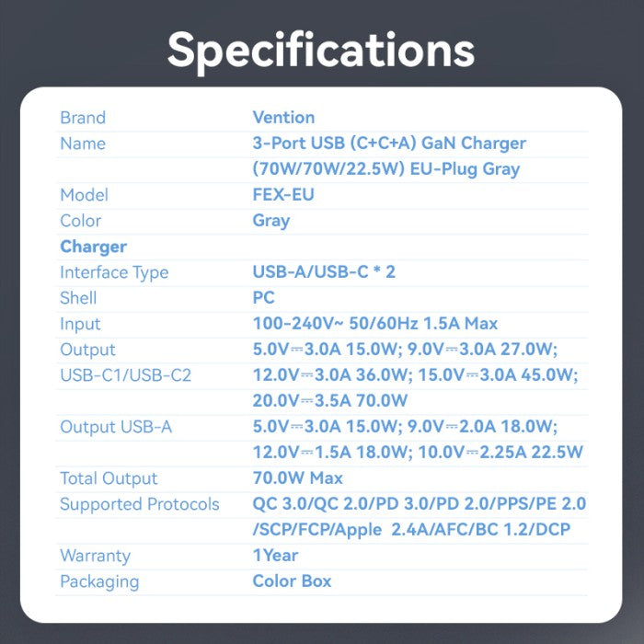Click the bold Charger section heading

93,247
